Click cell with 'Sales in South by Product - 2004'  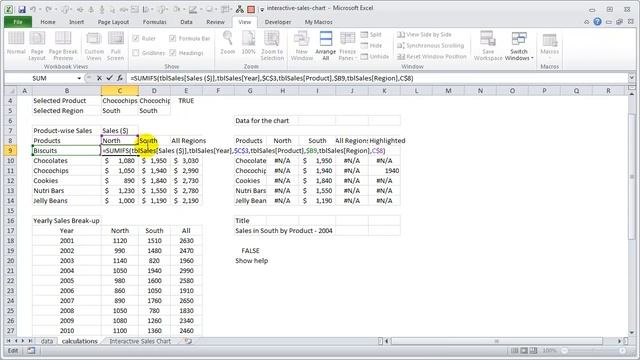284,231
